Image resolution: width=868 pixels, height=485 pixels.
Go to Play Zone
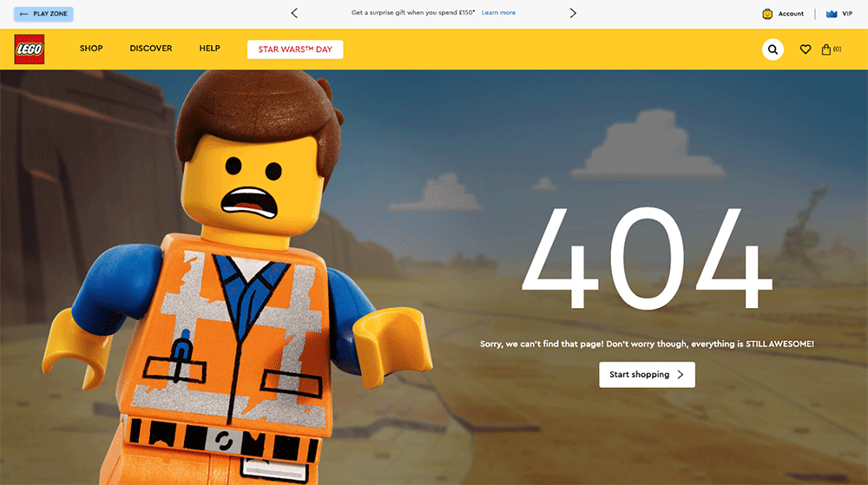click(x=43, y=14)
